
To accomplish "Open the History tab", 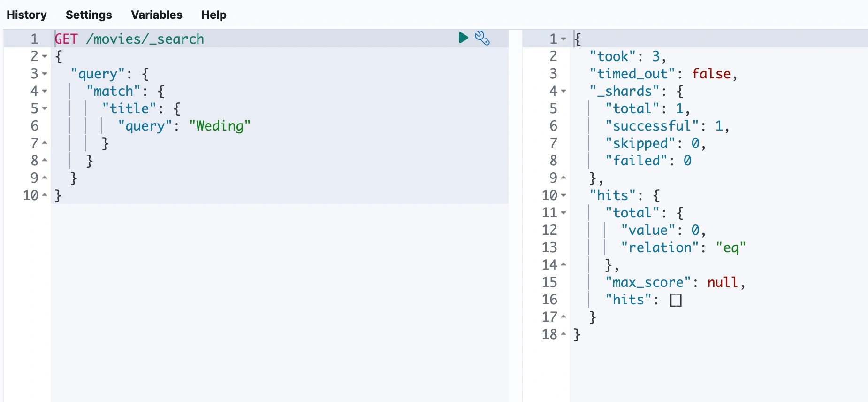I will [27, 15].
